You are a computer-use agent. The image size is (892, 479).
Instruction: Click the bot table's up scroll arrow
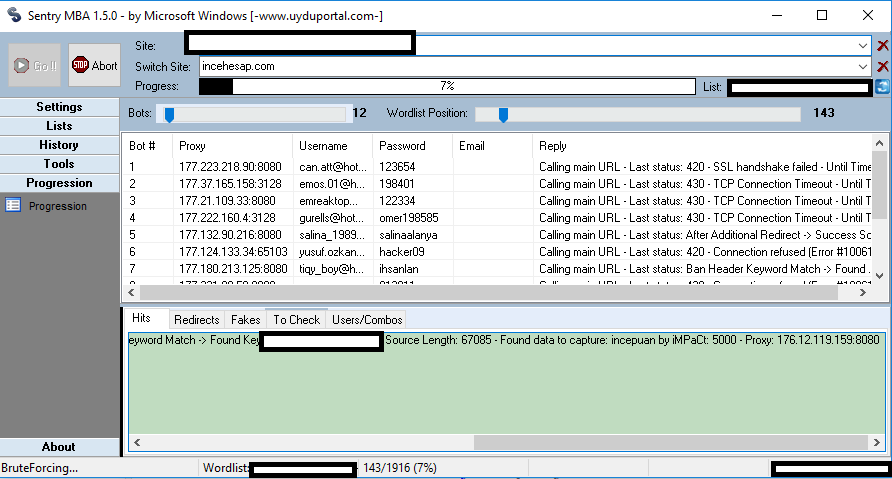(879, 143)
